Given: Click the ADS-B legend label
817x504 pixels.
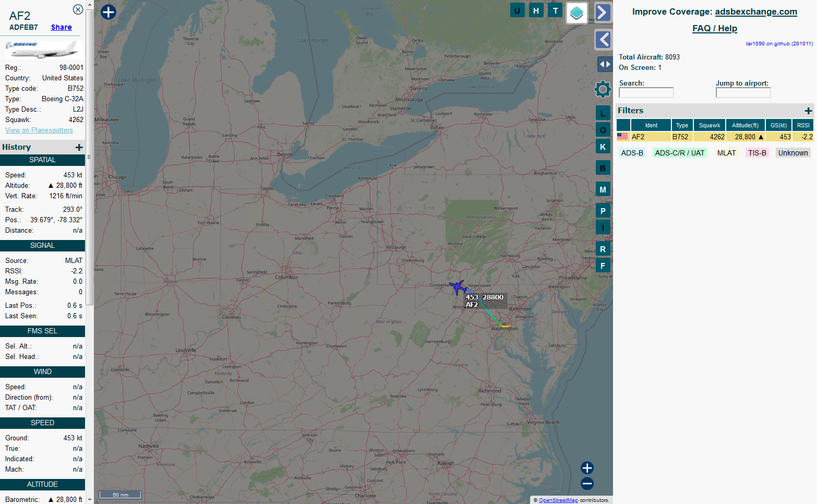Looking at the screenshot, I should pyautogui.click(x=632, y=153).
